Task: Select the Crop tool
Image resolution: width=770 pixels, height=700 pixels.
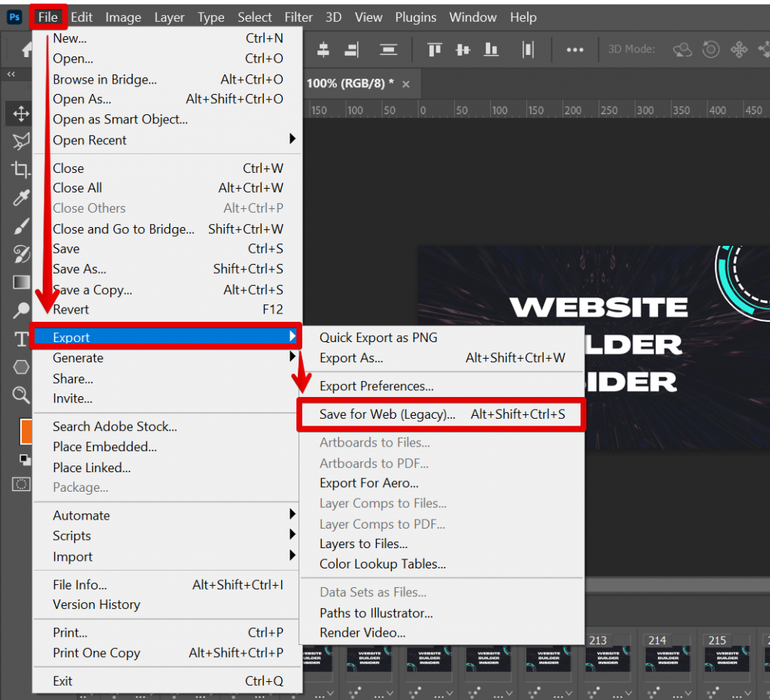Action: 20,169
